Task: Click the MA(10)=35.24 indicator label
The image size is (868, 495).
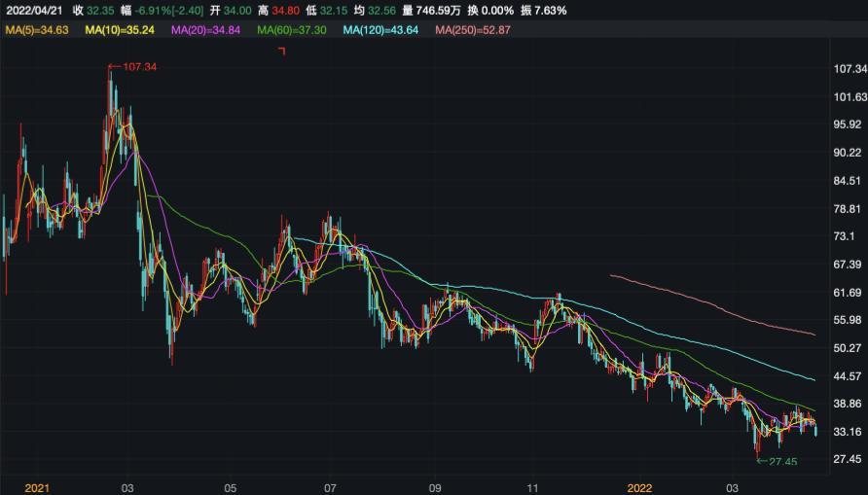Action: tap(121, 30)
